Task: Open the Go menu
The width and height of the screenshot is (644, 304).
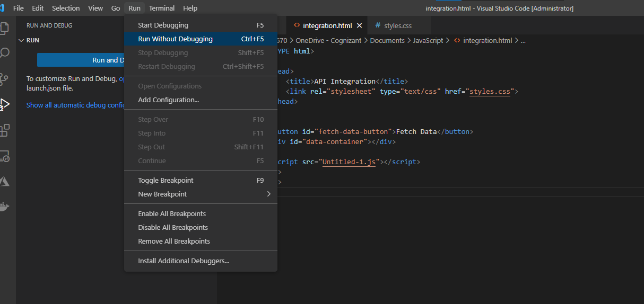Action: (116, 8)
